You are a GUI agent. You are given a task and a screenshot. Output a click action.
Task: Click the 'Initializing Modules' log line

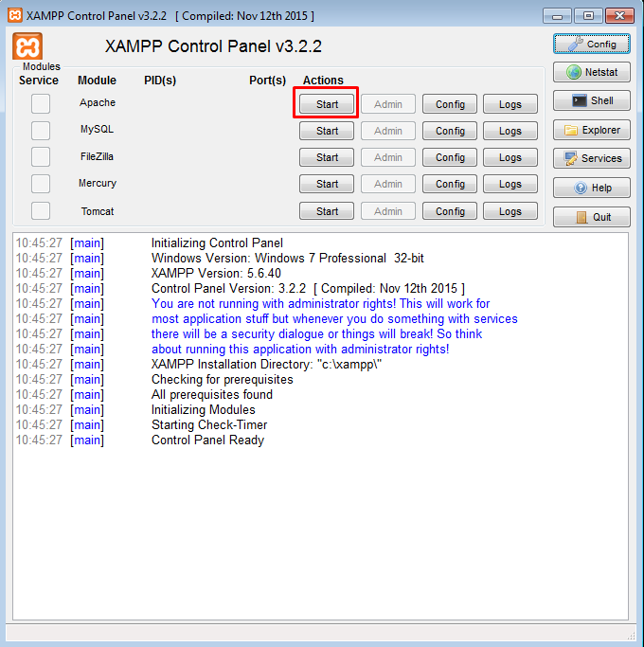(204, 410)
